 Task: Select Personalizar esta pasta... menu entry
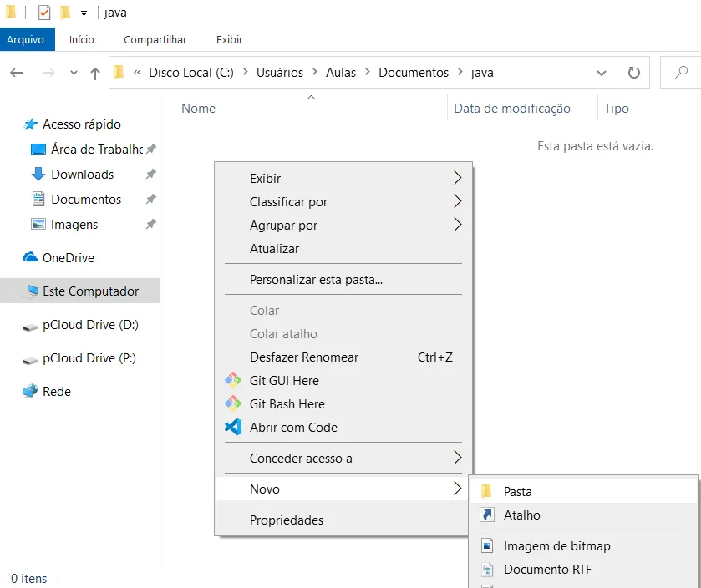343,280
